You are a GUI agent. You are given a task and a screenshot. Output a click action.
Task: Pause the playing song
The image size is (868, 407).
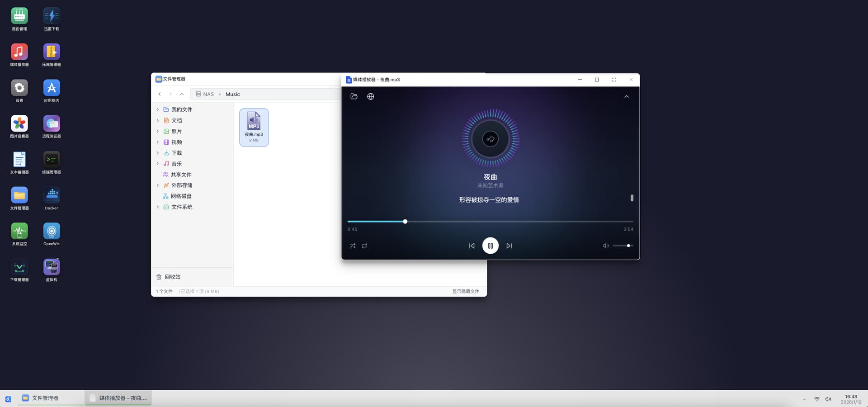click(x=490, y=246)
